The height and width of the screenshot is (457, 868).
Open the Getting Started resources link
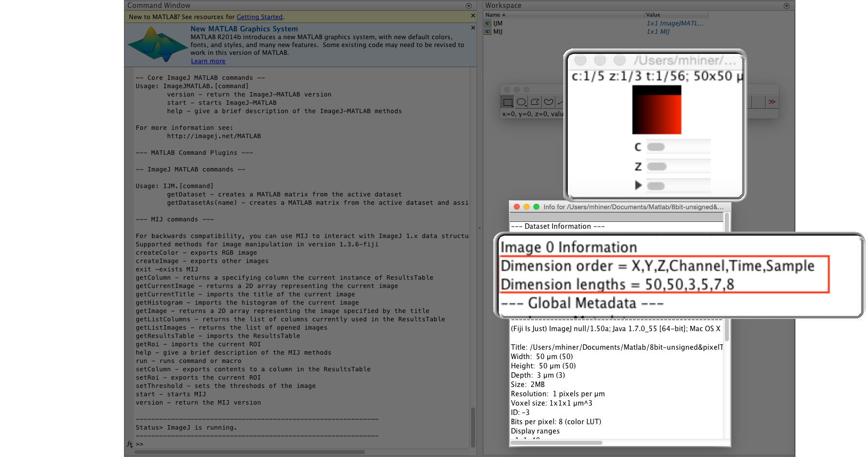260,17
